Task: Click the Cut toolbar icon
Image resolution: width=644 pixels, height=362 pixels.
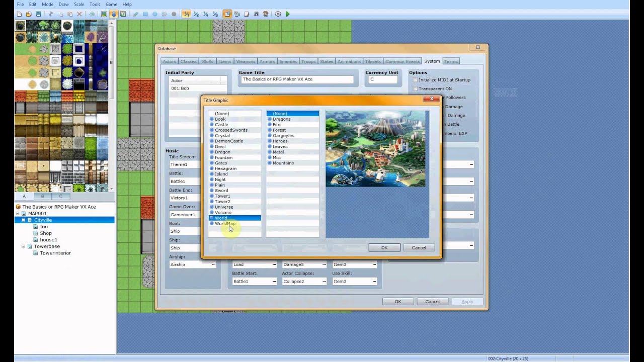Action: pos(51,14)
